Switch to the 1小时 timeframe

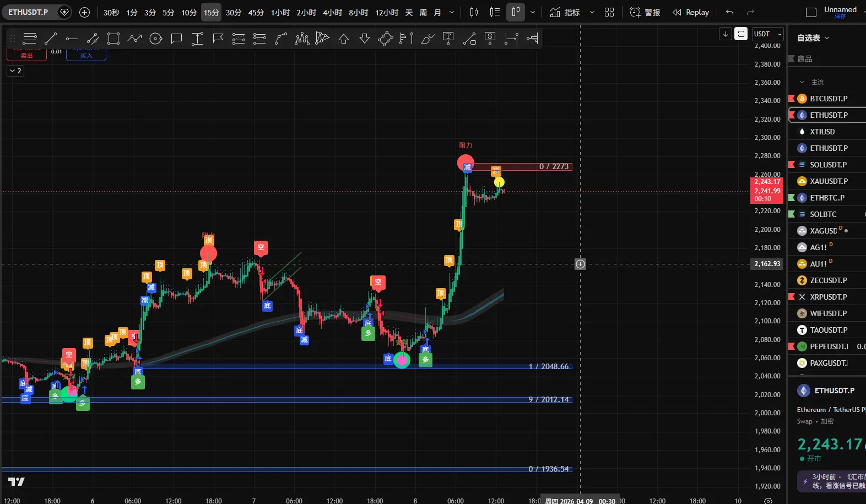[280, 12]
